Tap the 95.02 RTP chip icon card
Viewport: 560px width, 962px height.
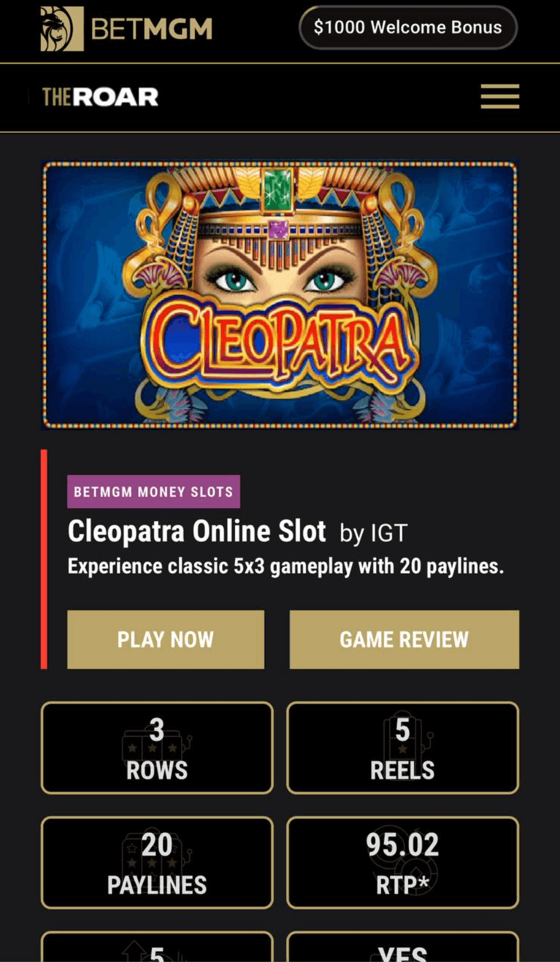[x=402, y=862]
